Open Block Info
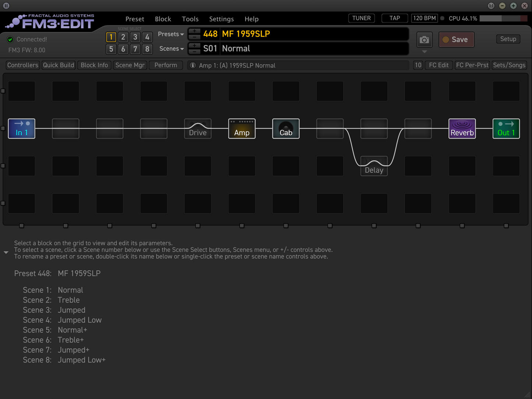This screenshot has width=532, height=399. coord(94,65)
